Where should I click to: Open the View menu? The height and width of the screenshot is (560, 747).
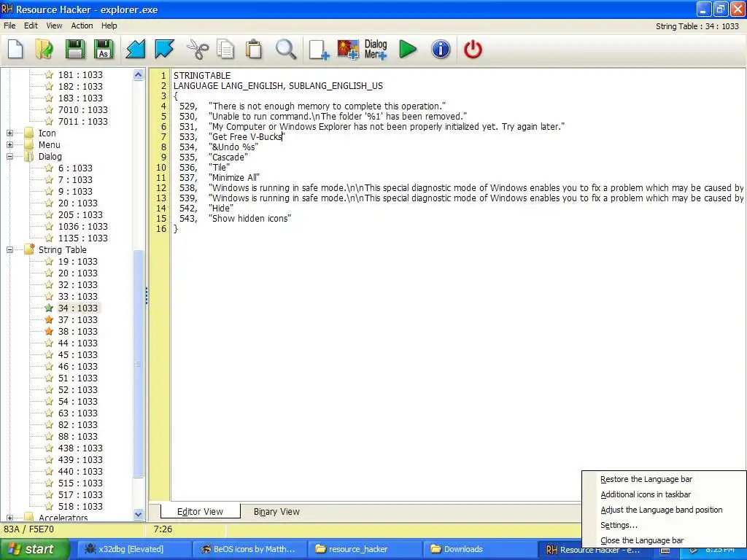[x=54, y=26]
